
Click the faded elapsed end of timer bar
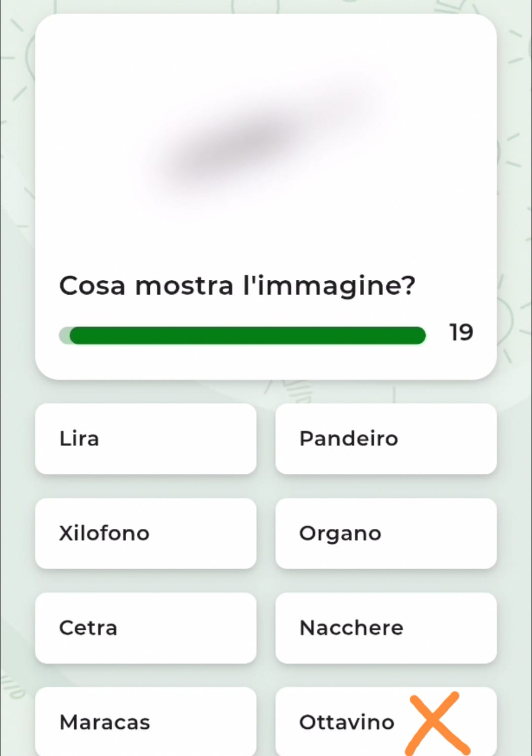(64, 335)
